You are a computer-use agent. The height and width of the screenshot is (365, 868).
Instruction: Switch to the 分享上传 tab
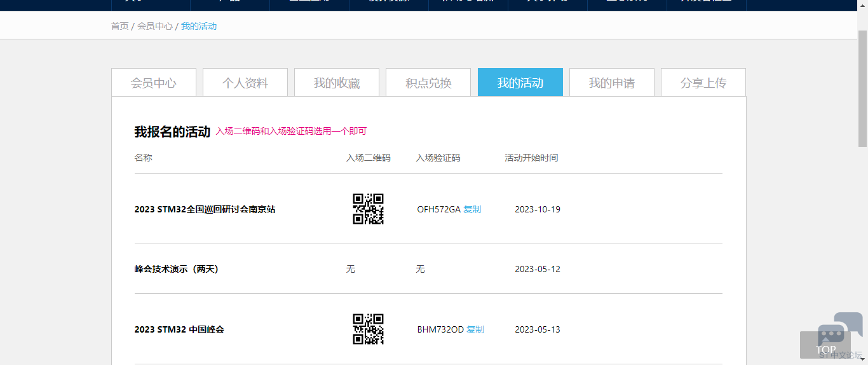[x=703, y=83]
